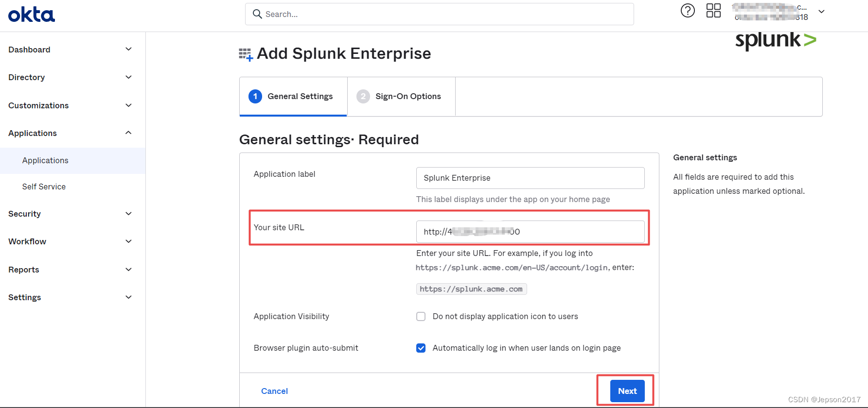Expand the Reports menu chevron

(x=128, y=270)
